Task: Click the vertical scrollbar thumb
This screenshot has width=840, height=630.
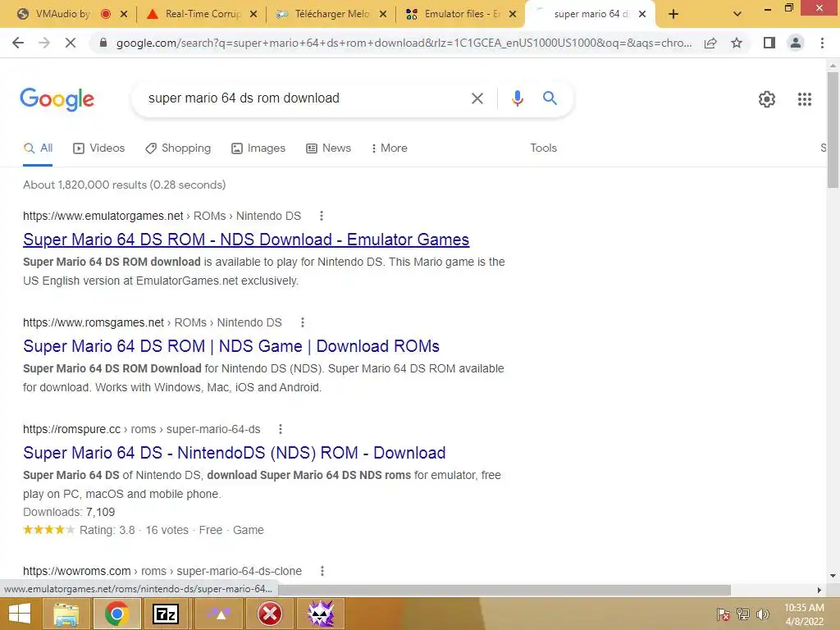Action: (833, 129)
